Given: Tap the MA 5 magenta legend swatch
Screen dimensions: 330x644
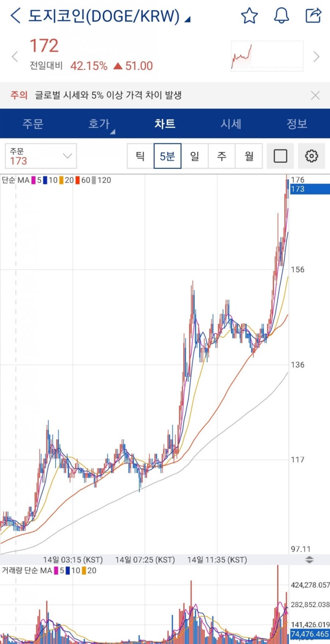Looking at the screenshot, I should point(33,180).
